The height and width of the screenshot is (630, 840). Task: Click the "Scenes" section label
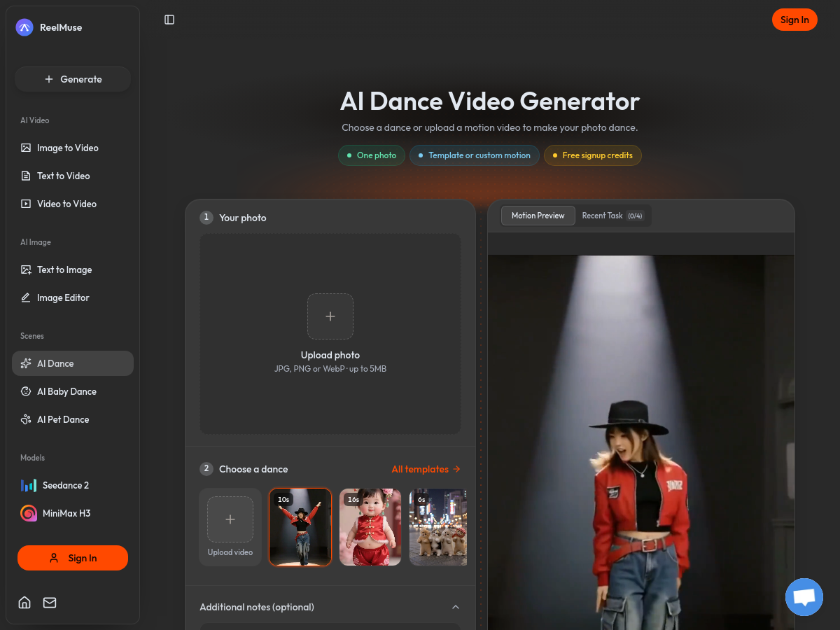32,336
